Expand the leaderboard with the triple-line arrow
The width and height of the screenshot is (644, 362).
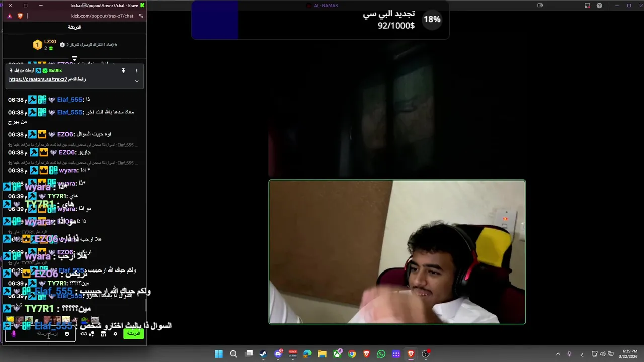point(74,59)
